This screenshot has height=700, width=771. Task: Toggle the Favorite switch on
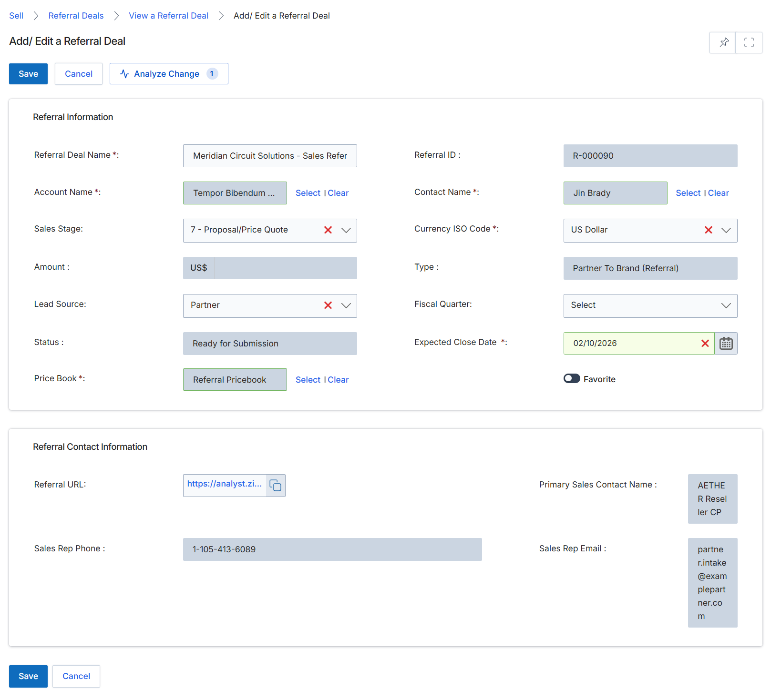tap(572, 379)
